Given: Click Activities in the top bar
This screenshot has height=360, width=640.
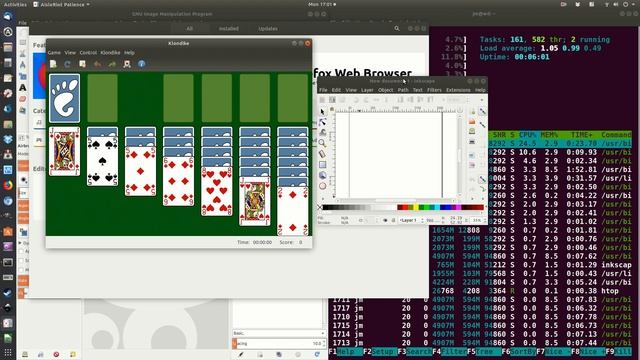Looking at the screenshot, I should (15, 4).
